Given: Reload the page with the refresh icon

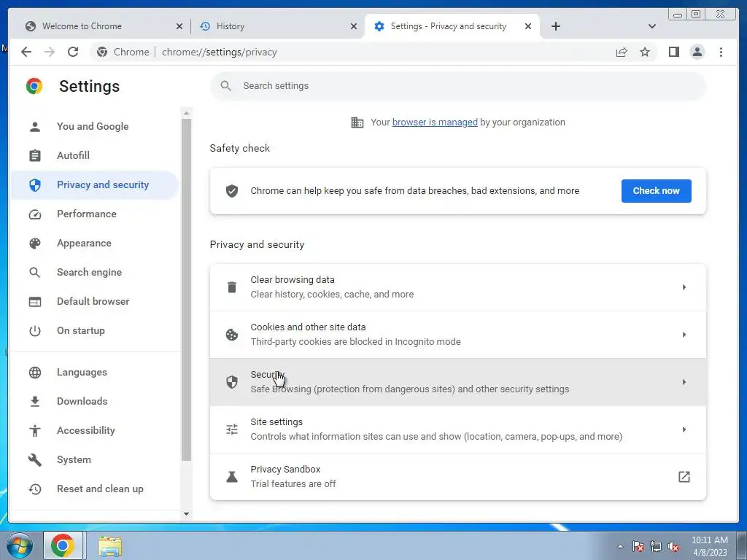Looking at the screenshot, I should coord(73,52).
